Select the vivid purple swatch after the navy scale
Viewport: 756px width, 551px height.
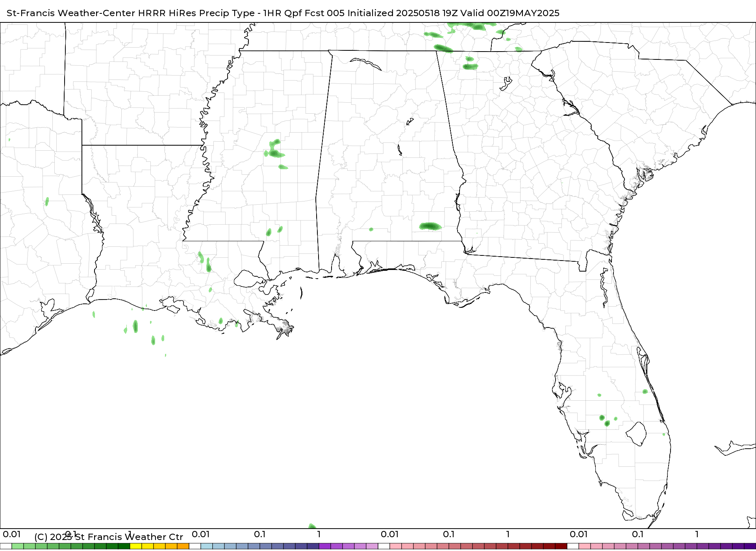tap(325, 546)
